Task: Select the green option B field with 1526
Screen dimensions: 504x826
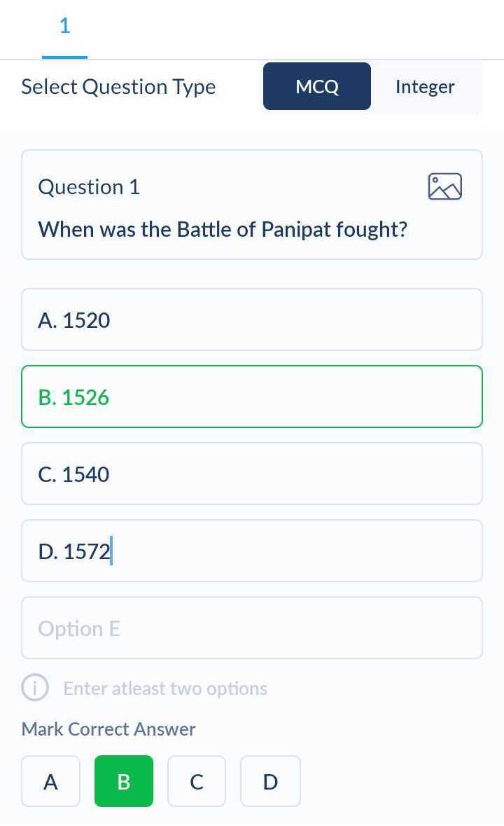Action: (252, 397)
